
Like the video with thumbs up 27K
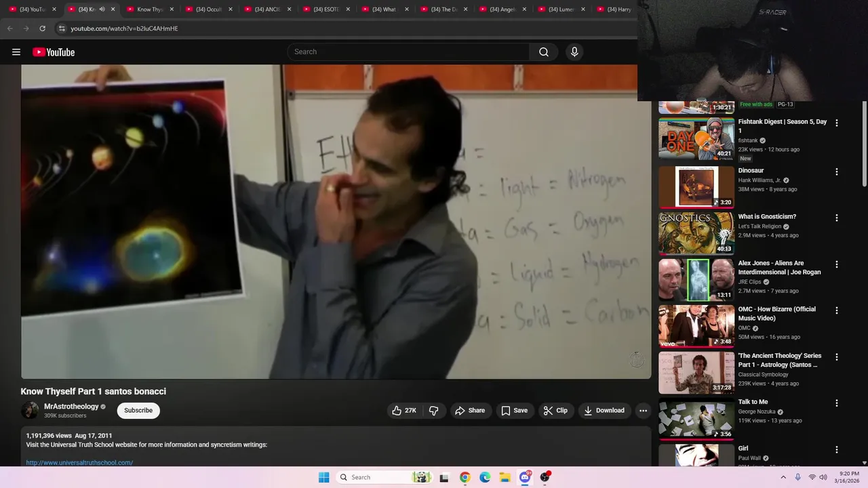(404, 411)
